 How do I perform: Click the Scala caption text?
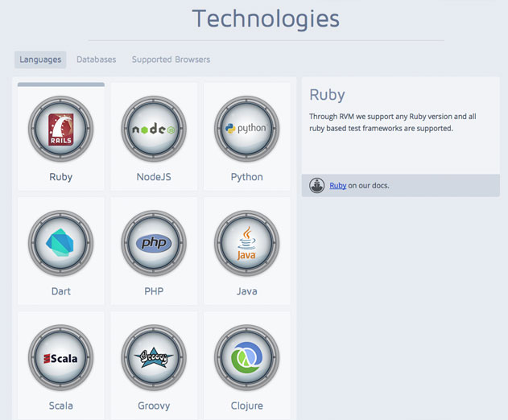tap(61, 406)
